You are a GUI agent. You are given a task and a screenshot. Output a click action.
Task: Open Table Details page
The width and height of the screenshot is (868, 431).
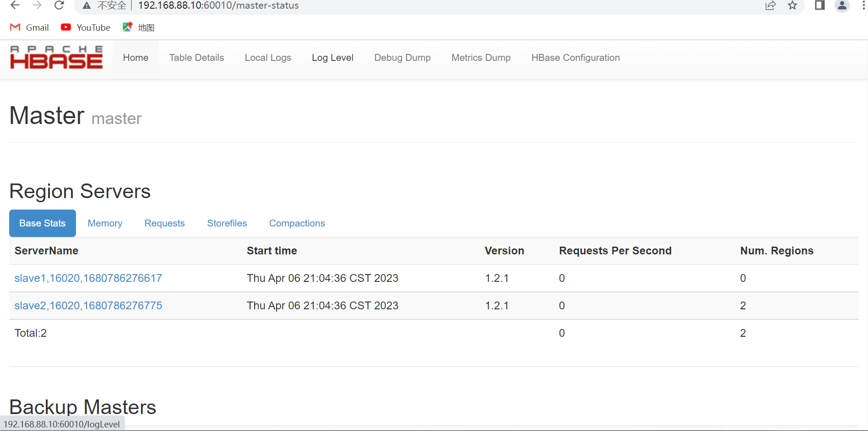(x=196, y=58)
